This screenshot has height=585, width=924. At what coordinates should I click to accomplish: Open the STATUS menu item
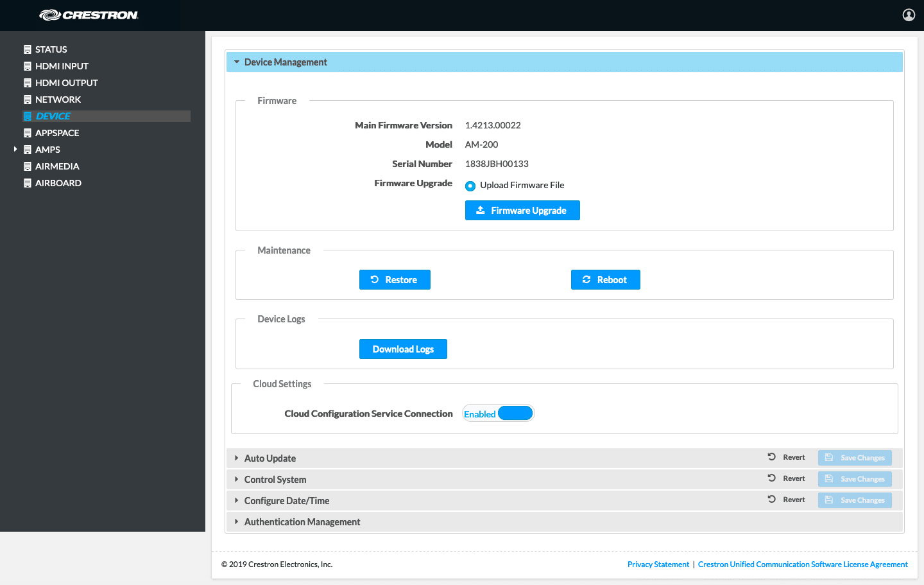coord(51,49)
